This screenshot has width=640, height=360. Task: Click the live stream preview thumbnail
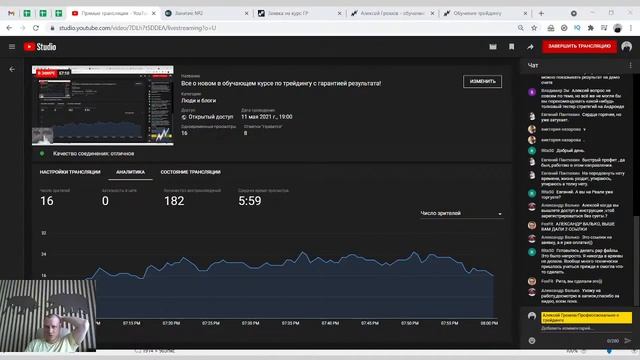[x=103, y=105]
